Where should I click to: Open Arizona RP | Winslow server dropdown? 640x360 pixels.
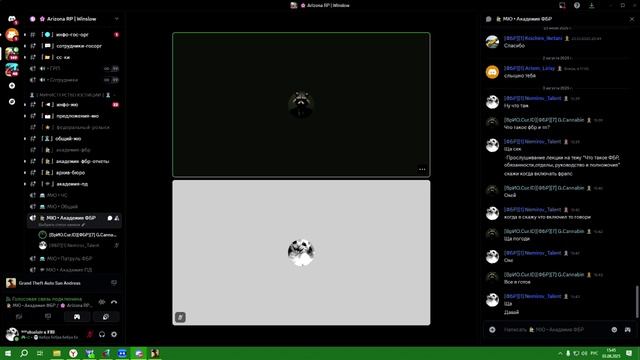click(116, 19)
